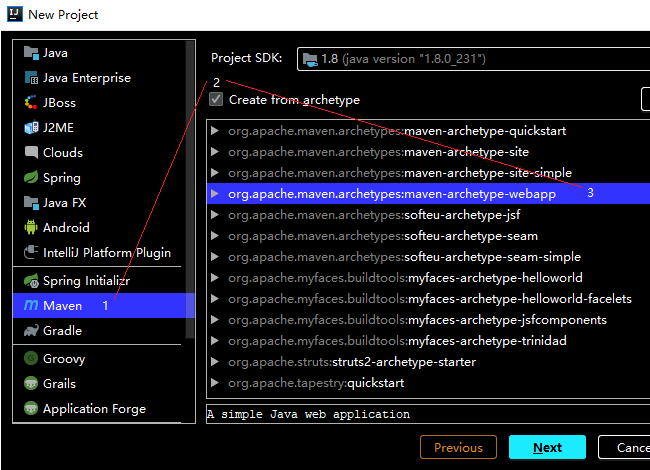Select Java FX project type label

[65, 203]
